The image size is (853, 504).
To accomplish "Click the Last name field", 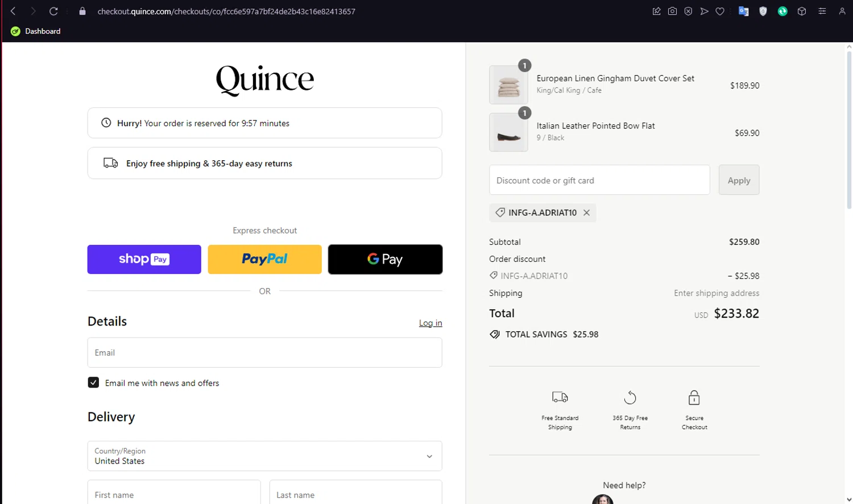I will pyautogui.click(x=355, y=493).
